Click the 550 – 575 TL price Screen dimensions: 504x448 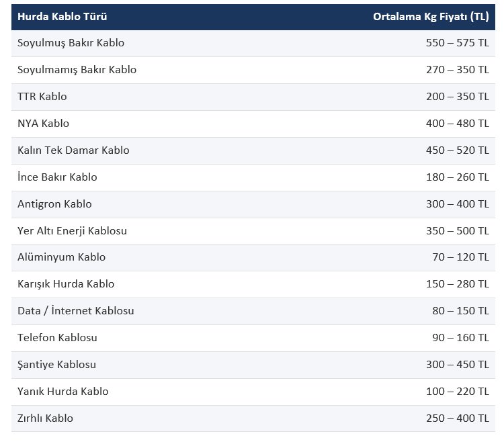click(x=458, y=43)
